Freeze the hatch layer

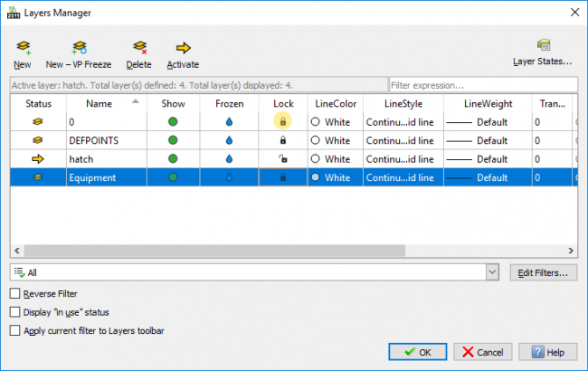coord(229,158)
